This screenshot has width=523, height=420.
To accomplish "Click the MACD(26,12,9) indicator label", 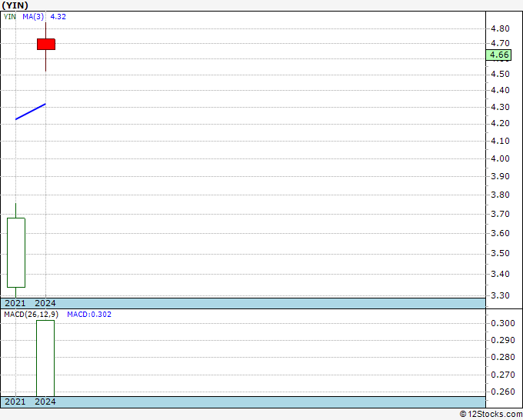I will point(31,315).
